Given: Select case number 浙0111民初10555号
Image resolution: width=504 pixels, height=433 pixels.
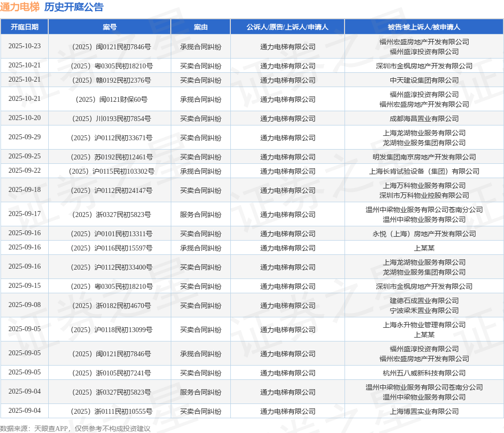Looking at the screenshot, I should 112,411.
